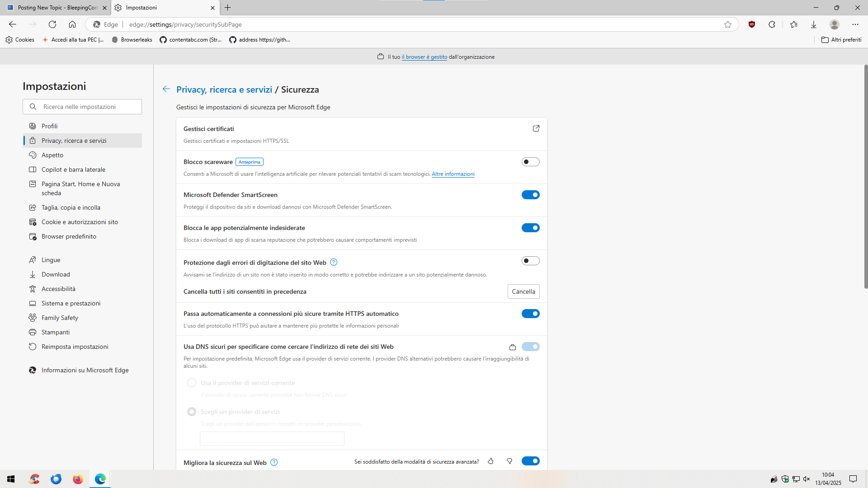Open the Altre informazioni link
Screen dimensions: 868x488
pos(453,174)
